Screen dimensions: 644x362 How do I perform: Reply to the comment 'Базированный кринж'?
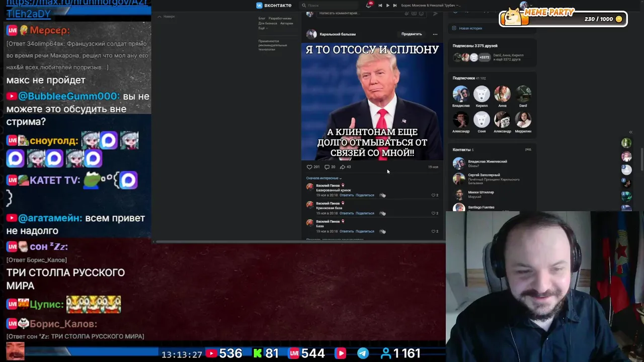(347, 195)
